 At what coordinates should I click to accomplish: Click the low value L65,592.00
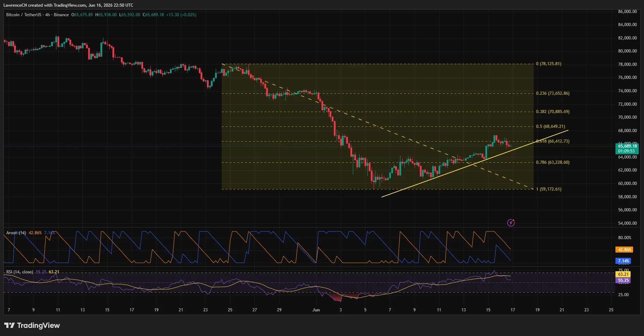click(x=130, y=15)
